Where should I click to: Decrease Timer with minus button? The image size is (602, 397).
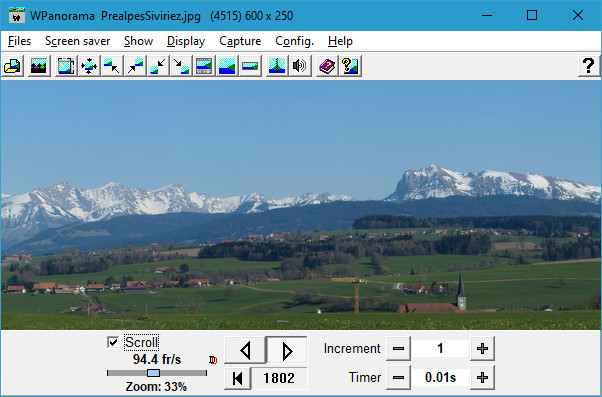click(398, 377)
